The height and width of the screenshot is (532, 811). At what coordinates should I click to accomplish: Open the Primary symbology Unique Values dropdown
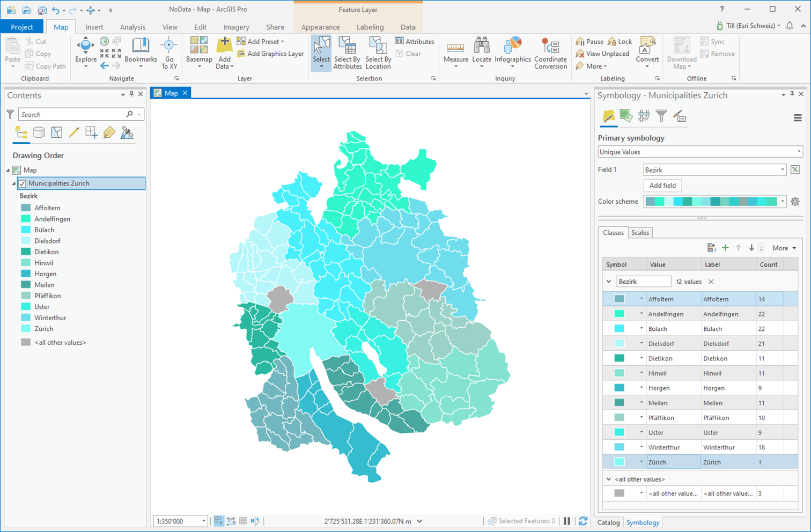pos(700,152)
